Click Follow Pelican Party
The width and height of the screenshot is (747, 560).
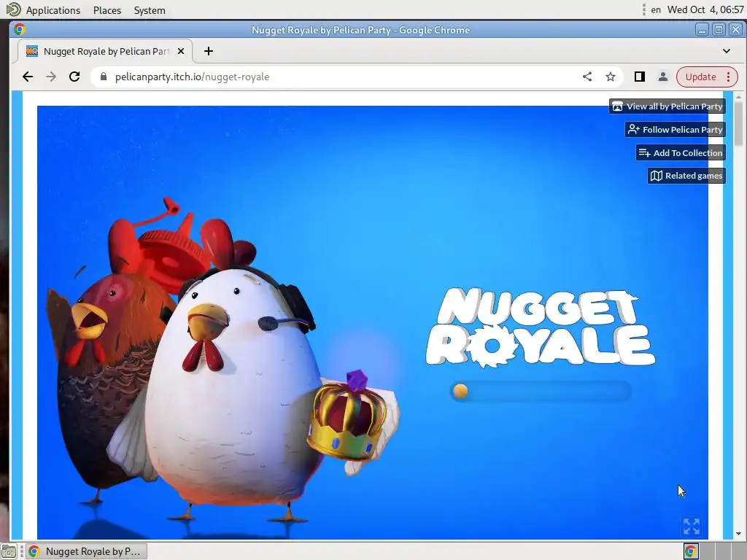[x=675, y=130]
